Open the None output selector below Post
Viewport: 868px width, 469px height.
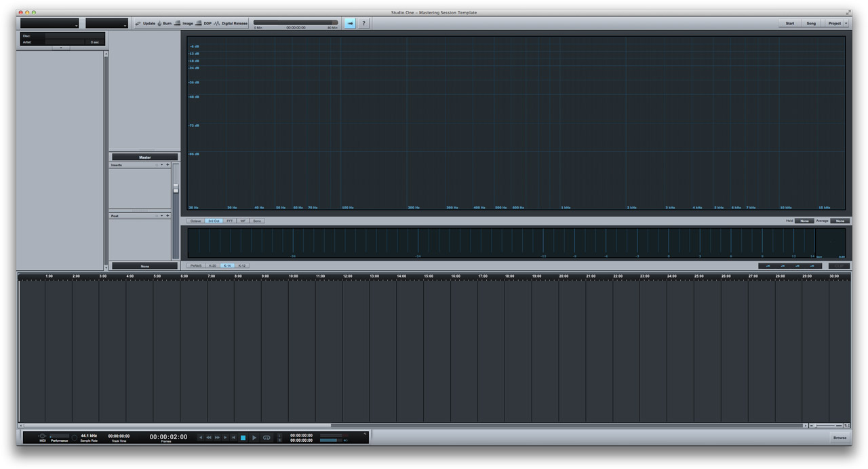pos(144,266)
